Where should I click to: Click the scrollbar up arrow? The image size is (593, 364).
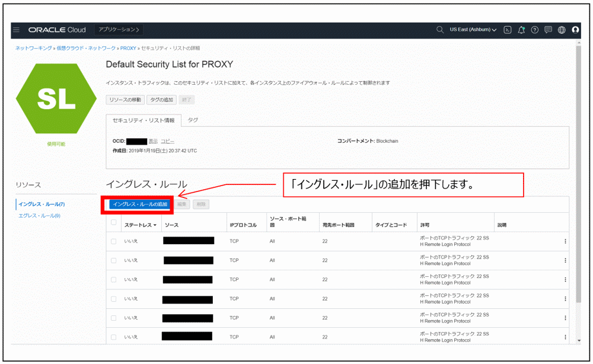click(579, 43)
